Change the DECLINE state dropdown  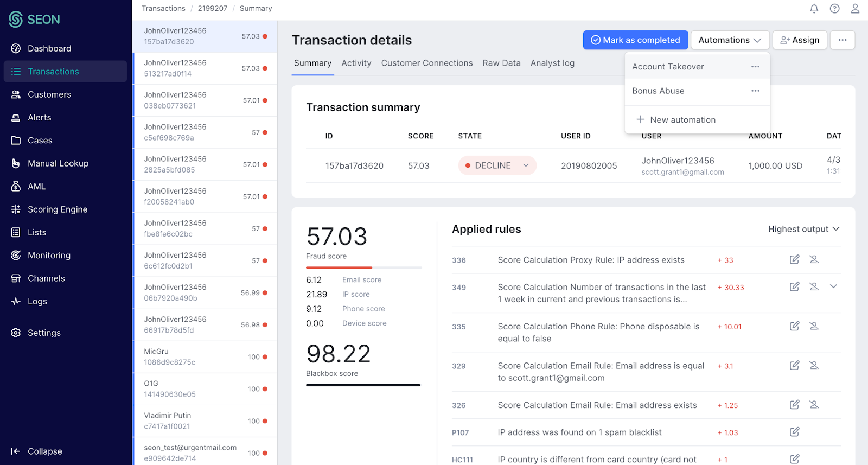tap(497, 165)
